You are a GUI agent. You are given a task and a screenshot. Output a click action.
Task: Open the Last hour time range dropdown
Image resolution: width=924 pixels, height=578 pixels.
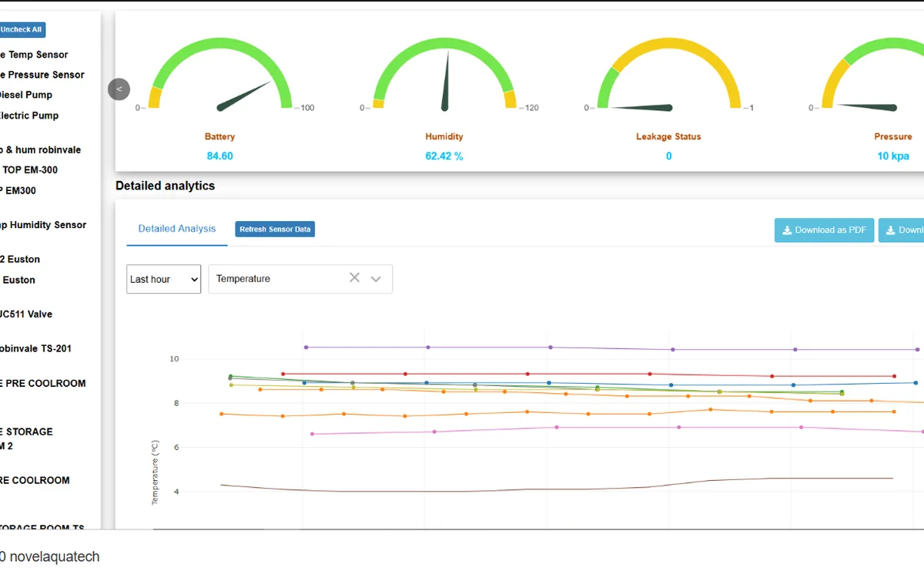click(163, 279)
